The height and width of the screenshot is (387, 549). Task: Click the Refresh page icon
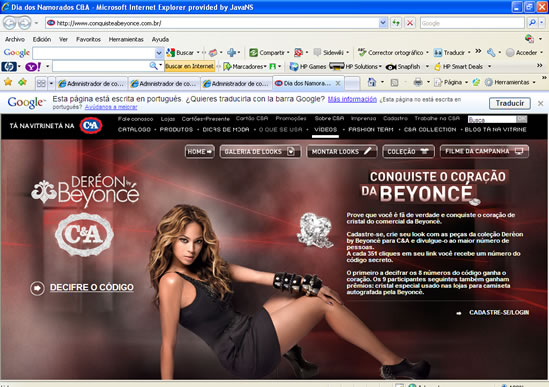(x=396, y=23)
